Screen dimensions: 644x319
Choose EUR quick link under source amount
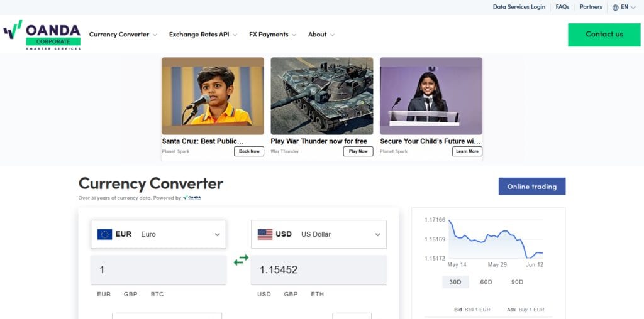(104, 295)
